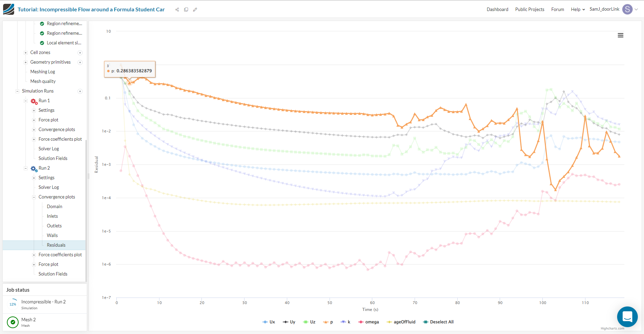Screen dimensions: 644x334
Task: Open the chart export hamburger menu
Action: [621, 35]
